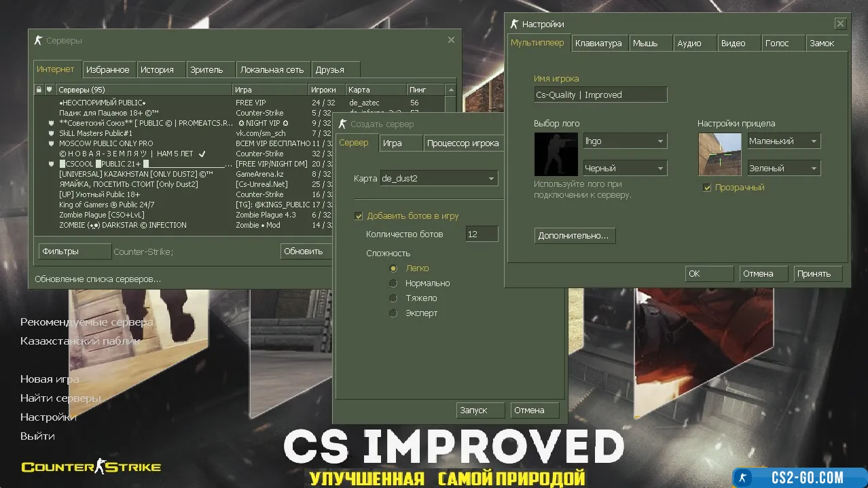The height and width of the screenshot is (488, 868).
Task: Close the Серверы window with X
Action: tap(451, 40)
